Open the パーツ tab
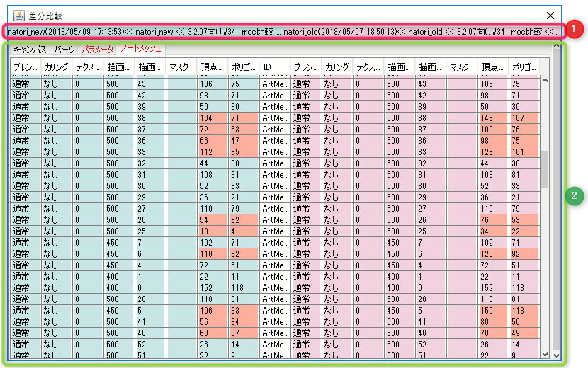This screenshot has width=588, height=368. click(x=64, y=50)
